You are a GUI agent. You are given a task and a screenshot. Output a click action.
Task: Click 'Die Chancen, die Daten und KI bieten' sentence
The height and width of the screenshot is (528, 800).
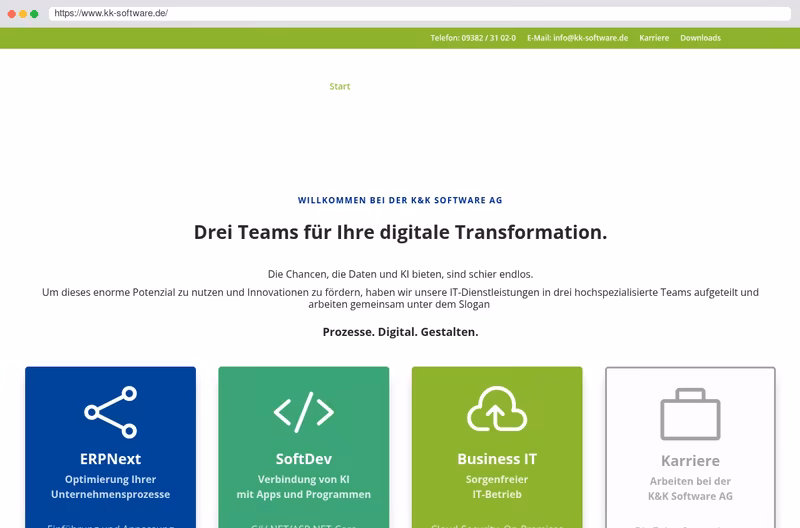click(x=401, y=274)
